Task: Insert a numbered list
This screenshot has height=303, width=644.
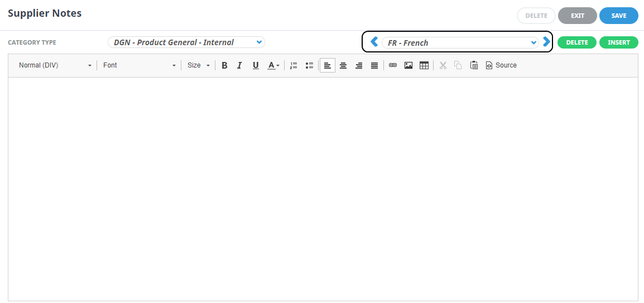Action: tap(293, 65)
